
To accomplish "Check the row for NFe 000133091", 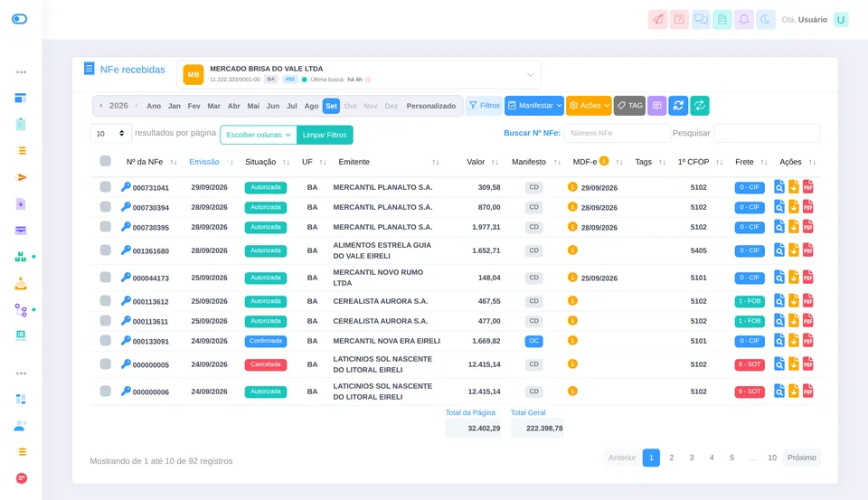I will [x=105, y=341].
